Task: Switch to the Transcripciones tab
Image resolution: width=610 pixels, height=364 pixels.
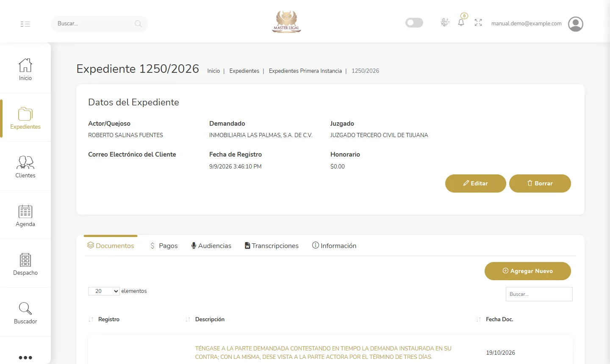Action: coord(272,245)
